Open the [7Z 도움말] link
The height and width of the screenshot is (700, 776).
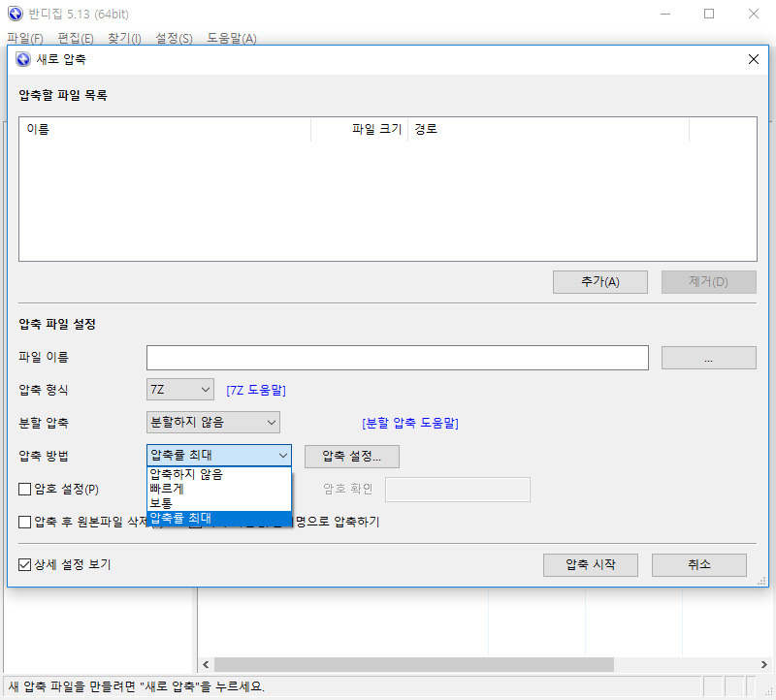pyautogui.click(x=256, y=391)
